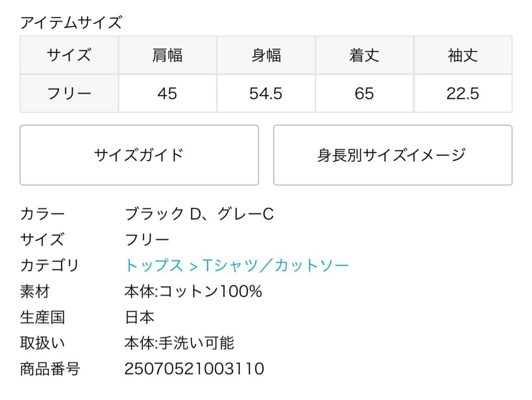
Task: Open the サイズガイド button
Action: click(x=139, y=155)
